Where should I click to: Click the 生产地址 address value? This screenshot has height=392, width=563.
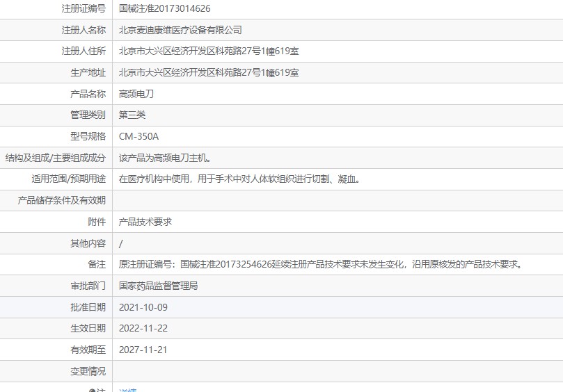pos(209,73)
